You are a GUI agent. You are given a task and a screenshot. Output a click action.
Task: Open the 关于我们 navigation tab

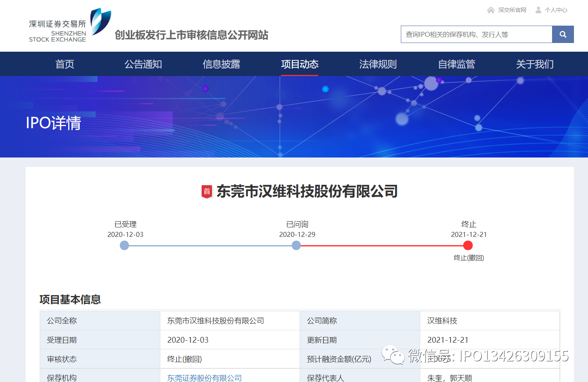point(535,64)
